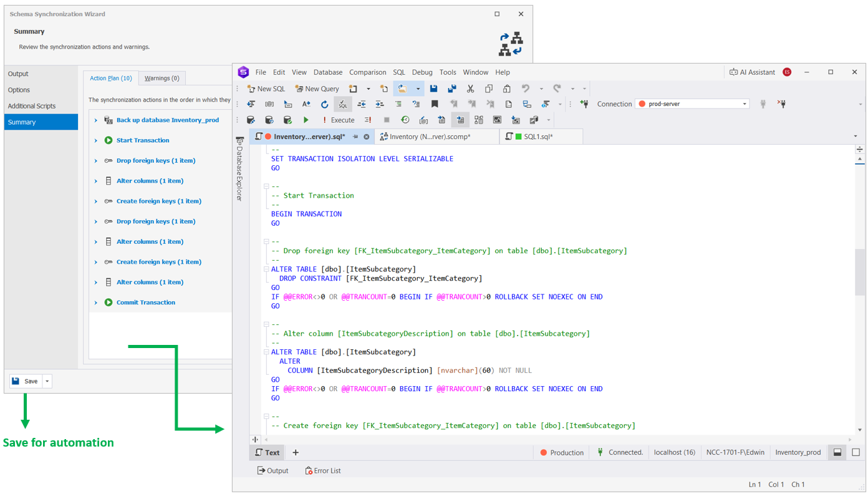Click the Copy icon in the toolbar
The height and width of the screenshot is (494, 868).
pyautogui.click(x=489, y=89)
